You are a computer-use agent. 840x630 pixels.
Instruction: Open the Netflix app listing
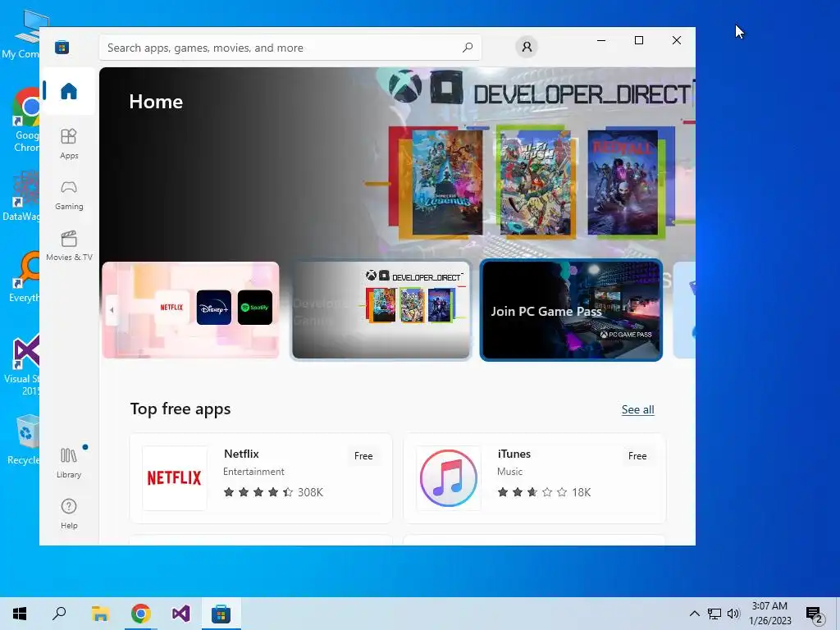[261, 478]
